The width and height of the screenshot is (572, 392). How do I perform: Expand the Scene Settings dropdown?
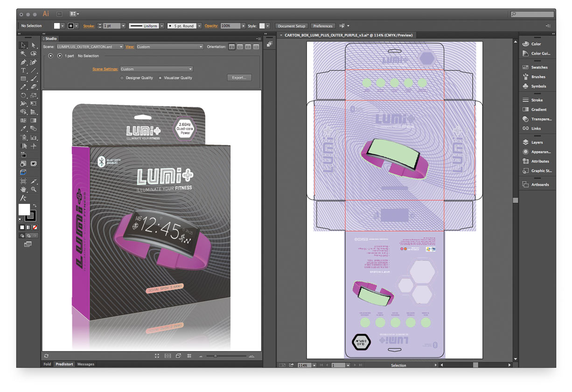point(190,69)
